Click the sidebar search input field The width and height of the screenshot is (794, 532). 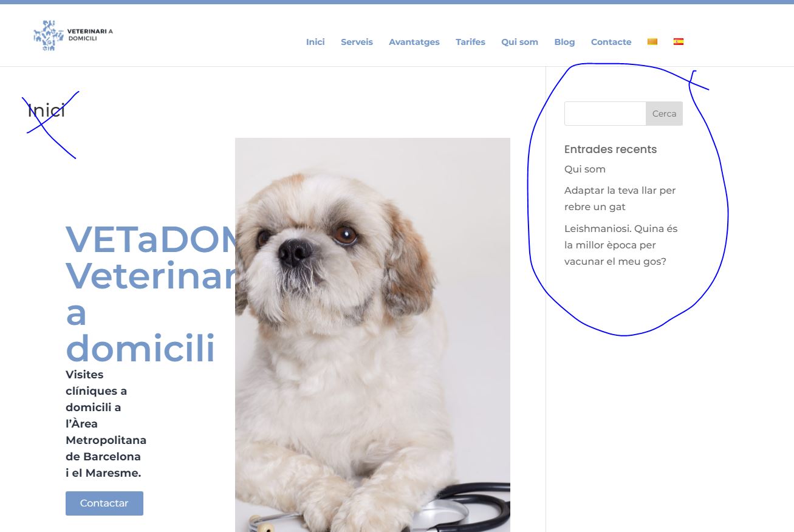coord(605,114)
